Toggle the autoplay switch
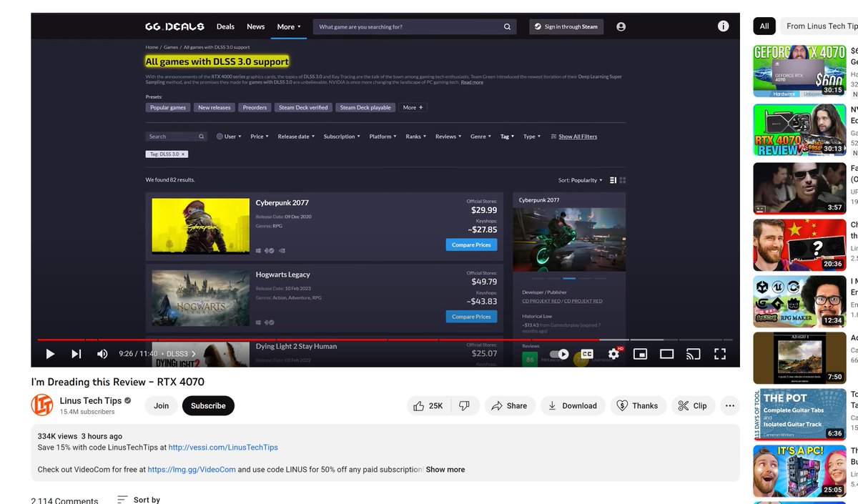This screenshot has height=504, width=858. [x=559, y=354]
